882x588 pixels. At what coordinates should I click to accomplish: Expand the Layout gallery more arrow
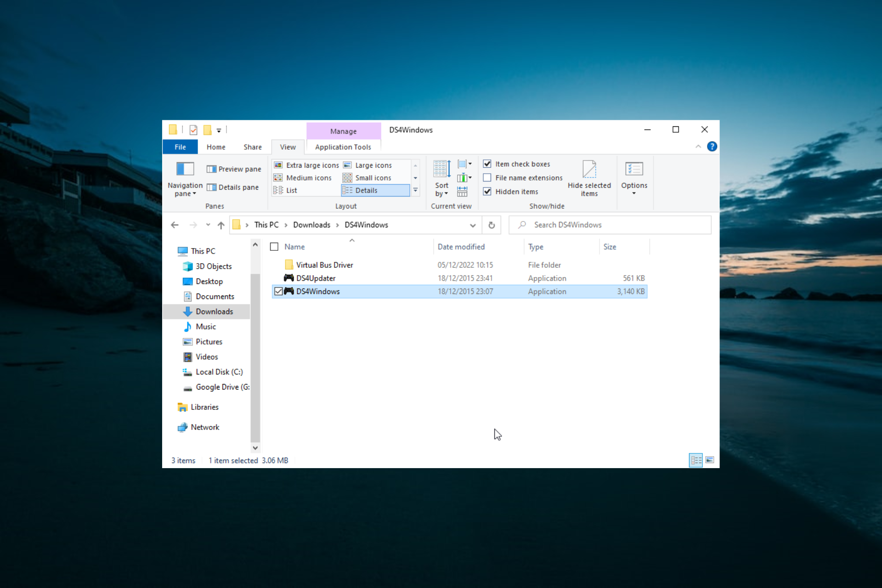point(415,190)
